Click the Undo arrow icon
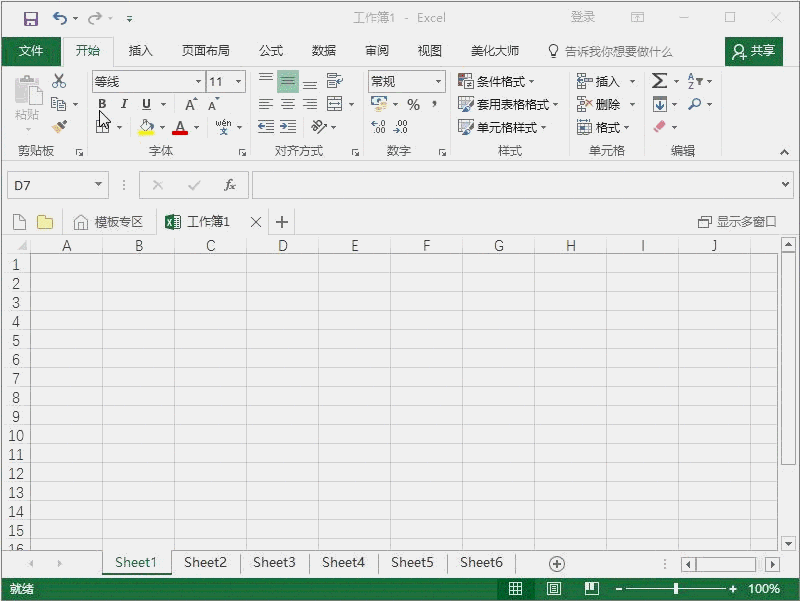 point(60,18)
